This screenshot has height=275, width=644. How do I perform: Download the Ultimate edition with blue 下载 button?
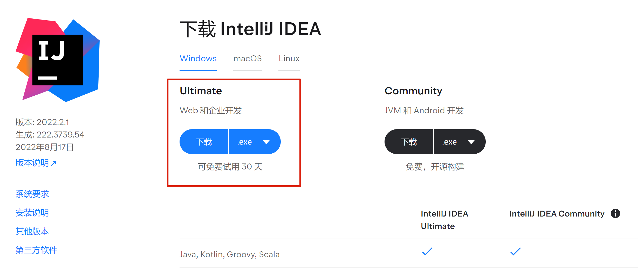[204, 142]
